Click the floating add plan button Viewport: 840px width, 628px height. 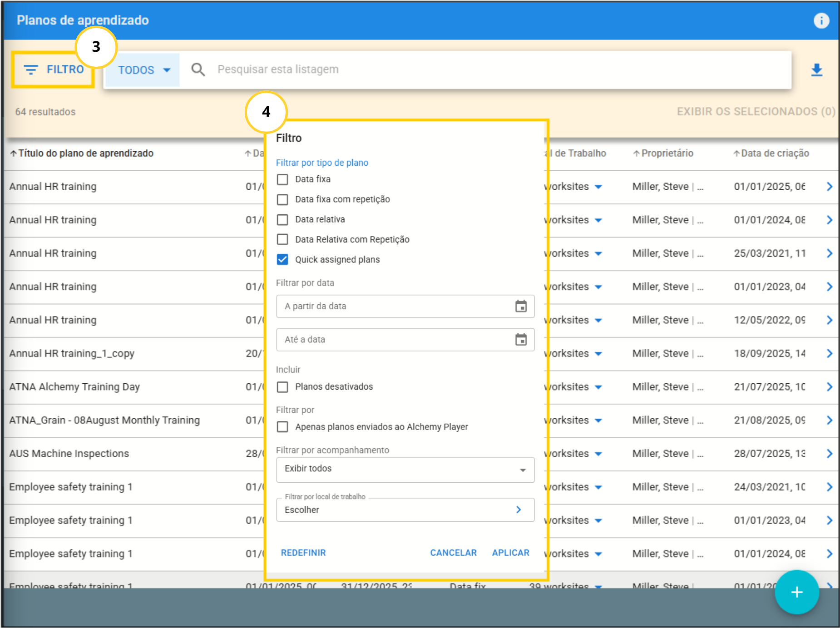pos(796,592)
